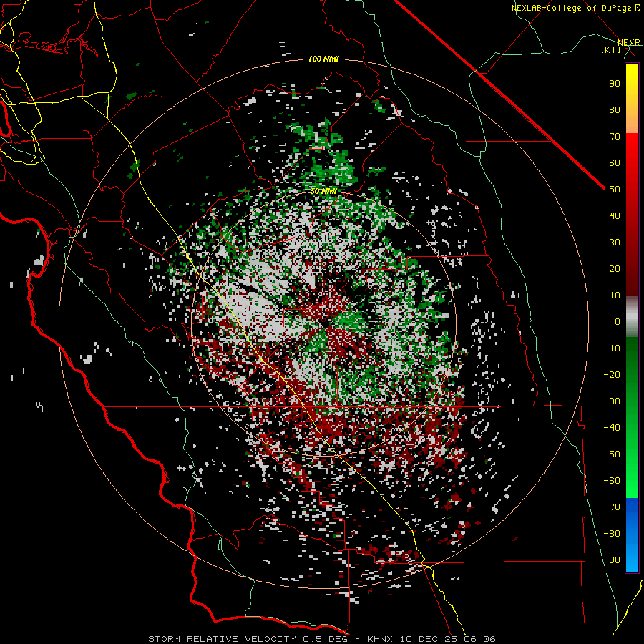Click the 10 value on the velocity scale

pyautogui.click(x=615, y=296)
